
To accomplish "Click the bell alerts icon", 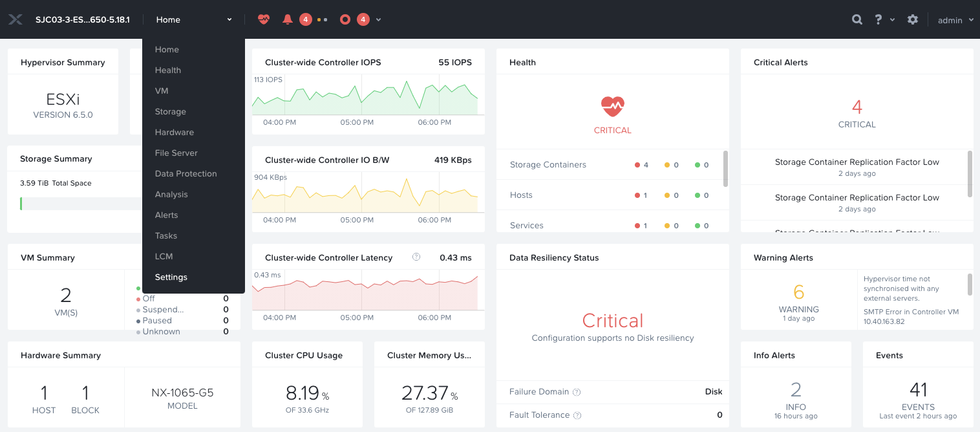I will click(288, 19).
